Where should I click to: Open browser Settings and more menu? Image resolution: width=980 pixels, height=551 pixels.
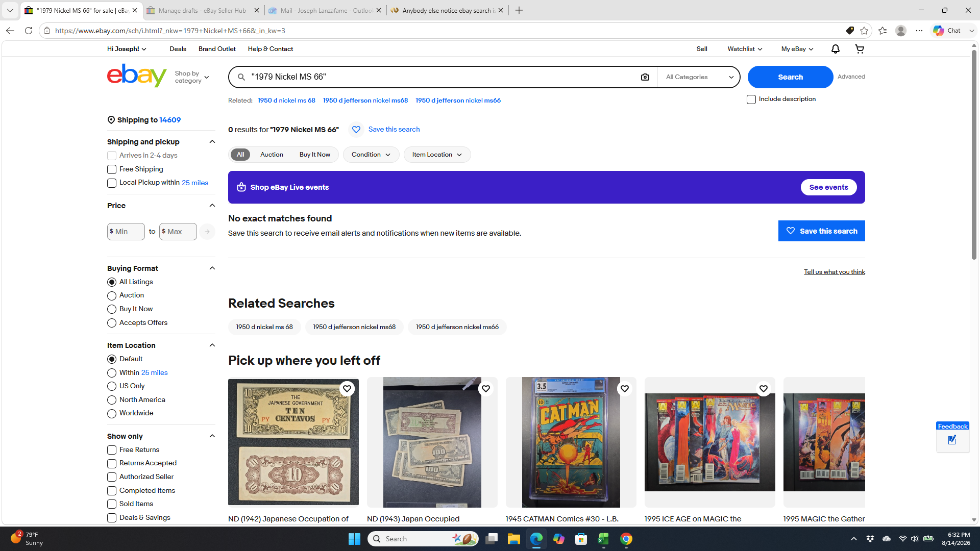point(919,31)
